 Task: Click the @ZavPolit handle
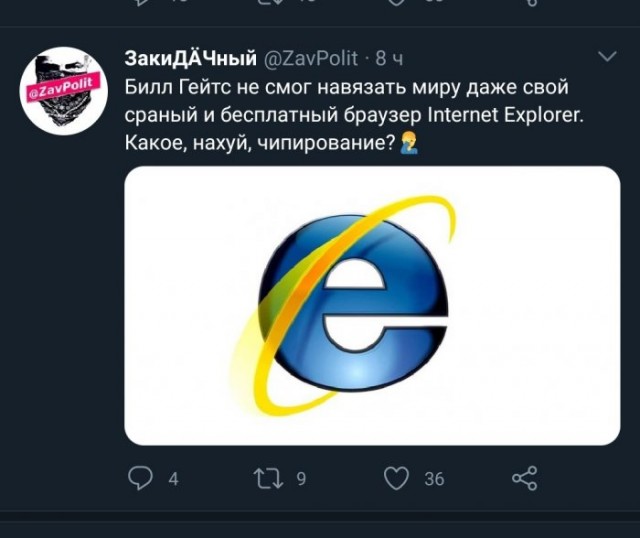(x=313, y=56)
